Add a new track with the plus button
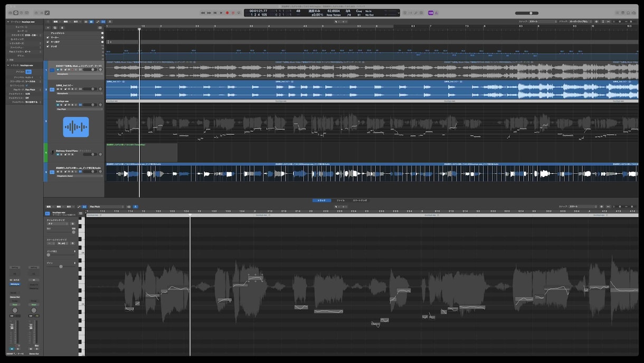 48,28
